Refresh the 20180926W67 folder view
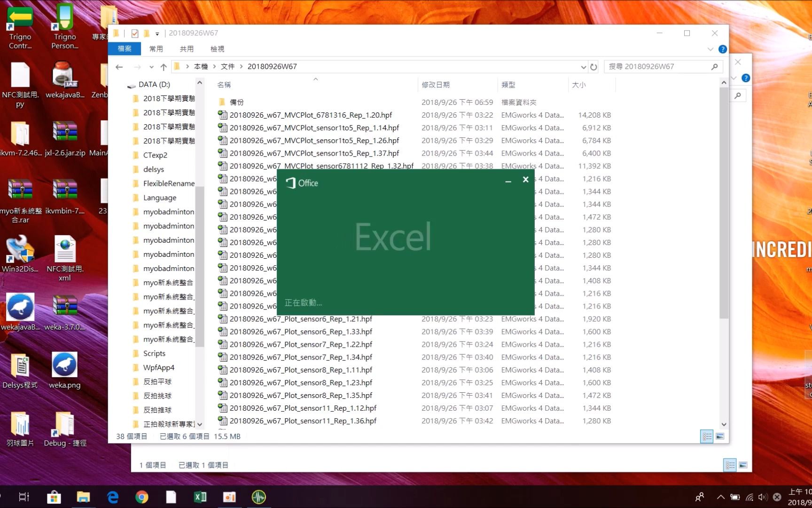 pyautogui.click(x=593, y=67)
